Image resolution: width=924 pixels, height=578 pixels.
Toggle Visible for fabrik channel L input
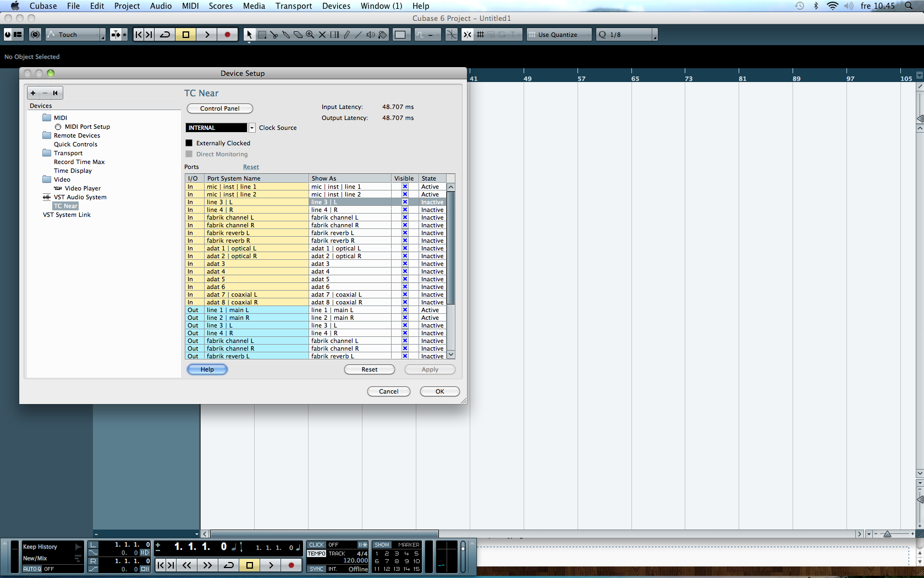tap(405, 217)
